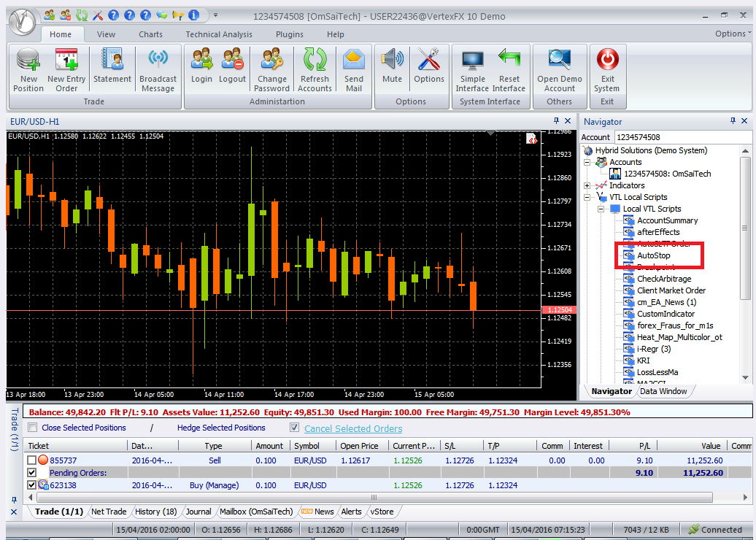The image size is (756, 540).
Task: Tick the checkbox for ticket 855737
Action: pyautogui.click(x=31, y=460)
